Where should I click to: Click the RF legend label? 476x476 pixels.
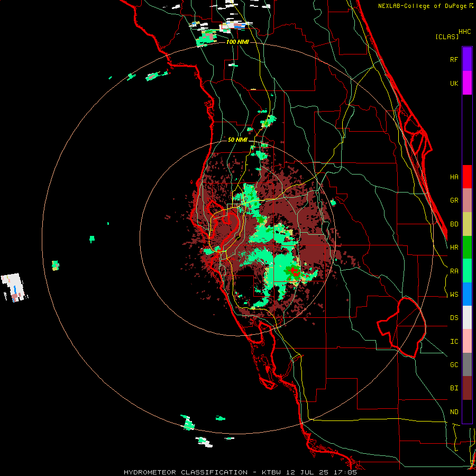pyautogui.click(x=454, y=59)
